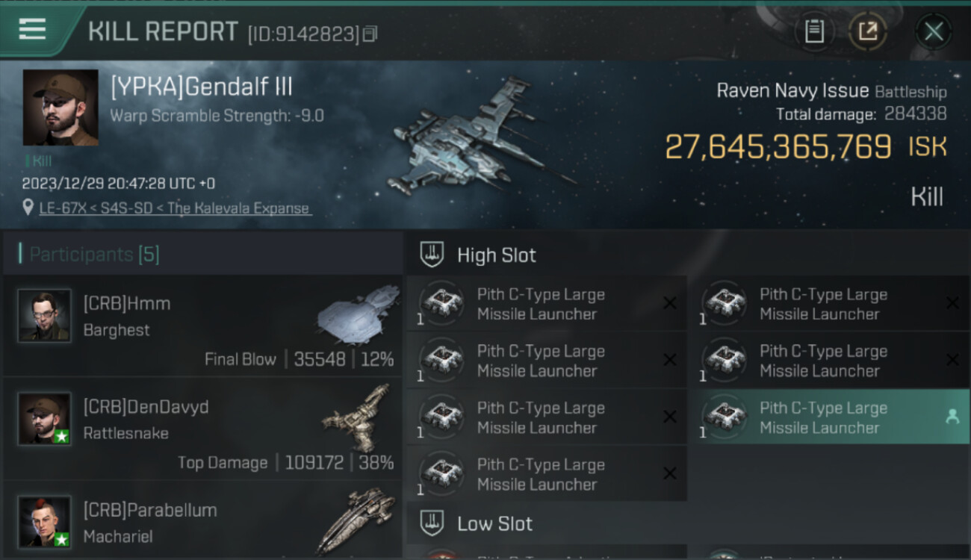Viewport: 971px width, 560px height.
Task: Select Hmm Barghest participant entry
Action: click(x=202, y=326)
